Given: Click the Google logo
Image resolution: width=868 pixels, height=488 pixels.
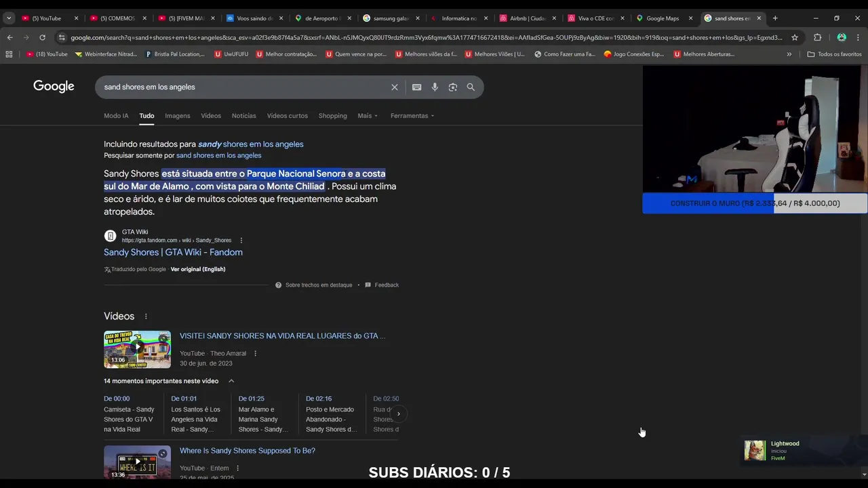Looking at the screenshot, I should 54,86.
